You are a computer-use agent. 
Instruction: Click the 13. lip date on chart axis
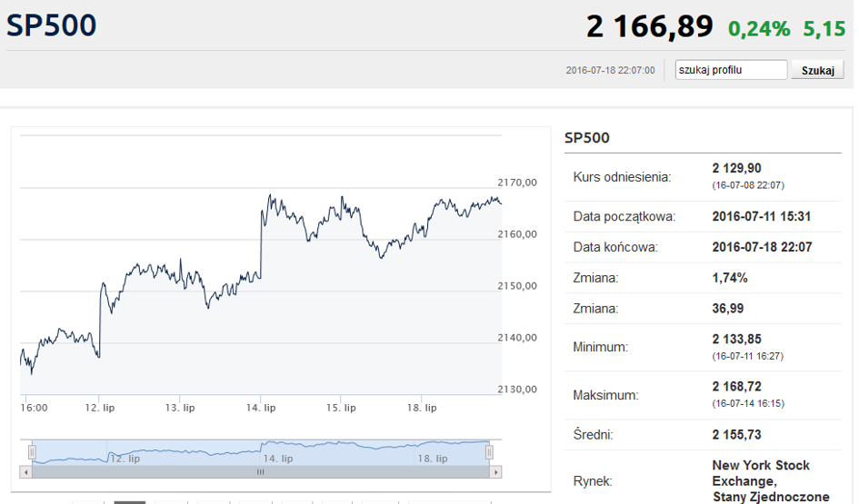click(x=180, y=408)
